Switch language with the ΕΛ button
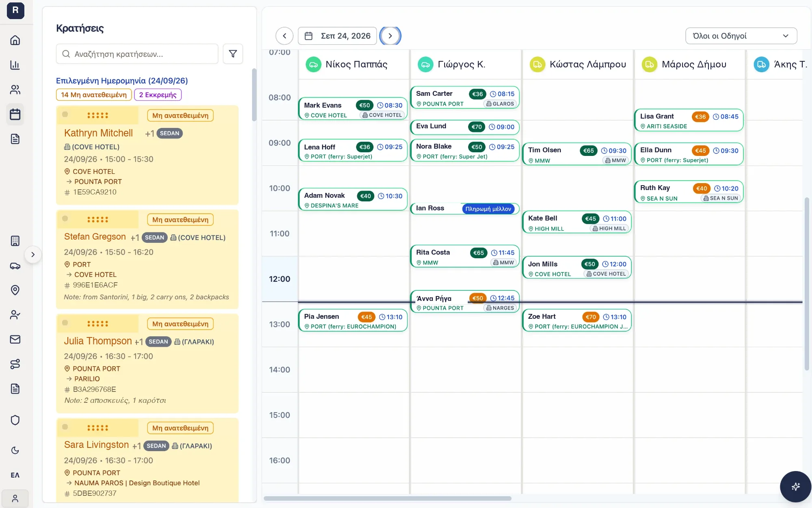This screenshot has width=812, height=508. [15, 475]
